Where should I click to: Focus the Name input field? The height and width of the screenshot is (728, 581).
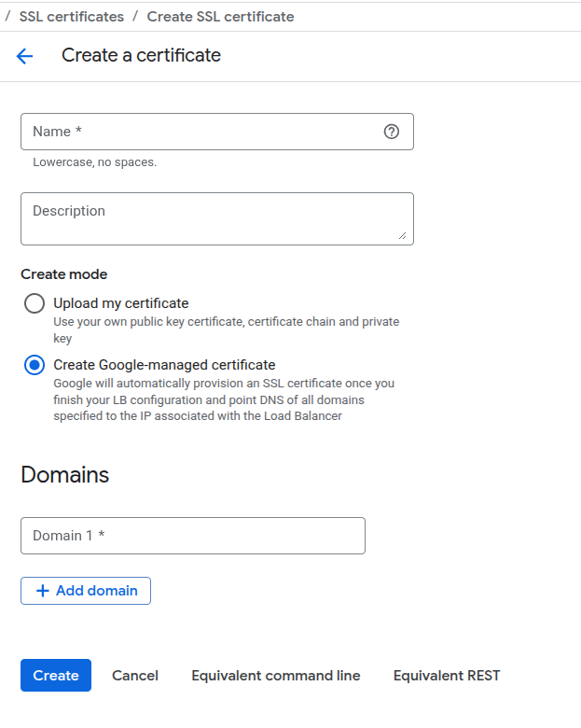[217, 132]
